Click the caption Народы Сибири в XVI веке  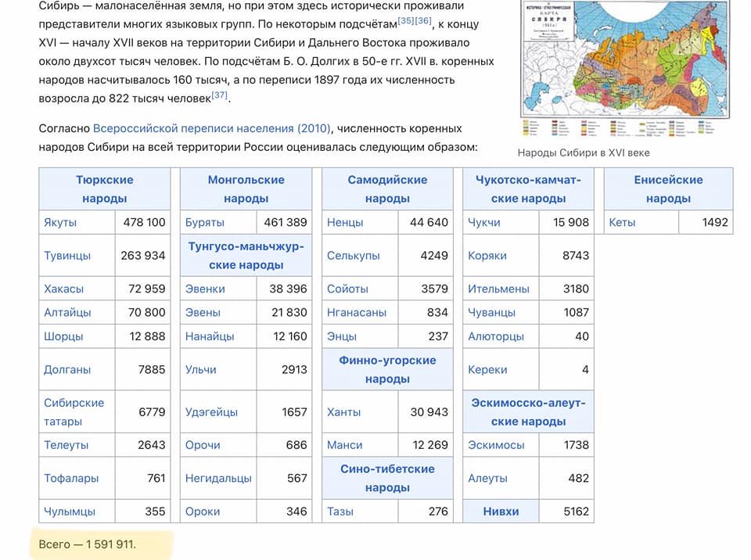(584, 153)
